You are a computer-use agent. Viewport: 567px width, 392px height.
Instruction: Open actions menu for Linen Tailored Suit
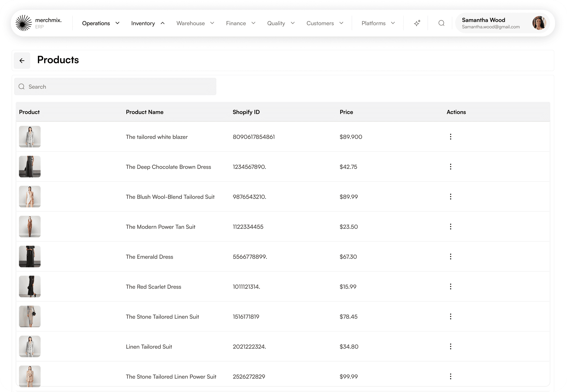click(x=450, y=347)
